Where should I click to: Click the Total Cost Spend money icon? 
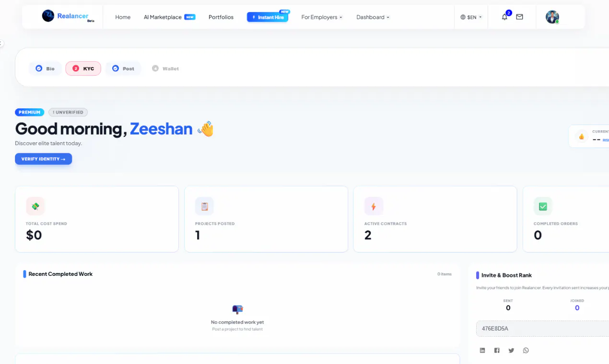(x=35, y=206)
